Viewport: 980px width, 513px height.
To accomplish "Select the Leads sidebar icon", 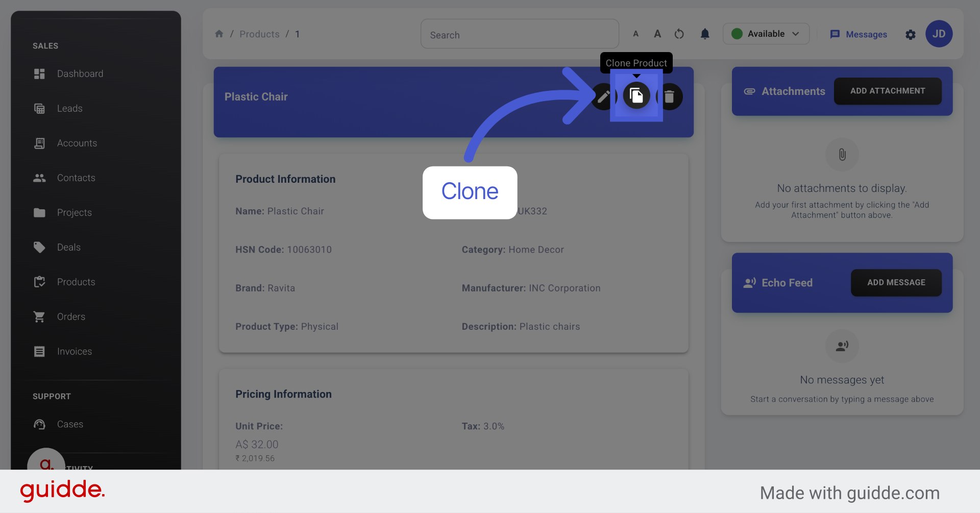I will pyautogui.click(x=39, y=108).
